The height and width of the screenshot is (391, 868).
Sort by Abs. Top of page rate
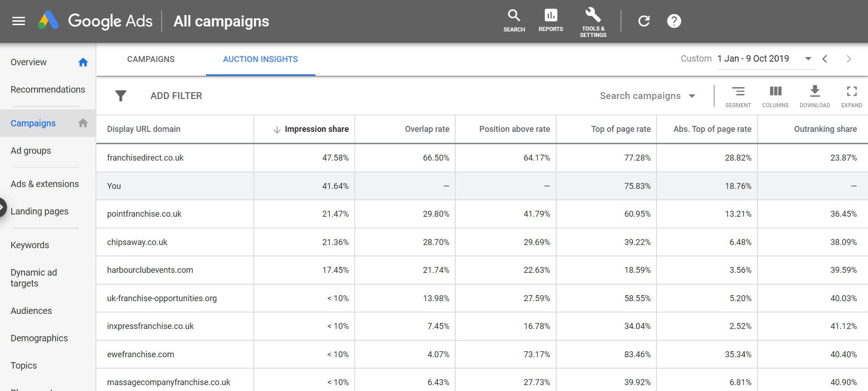point(712,129)
